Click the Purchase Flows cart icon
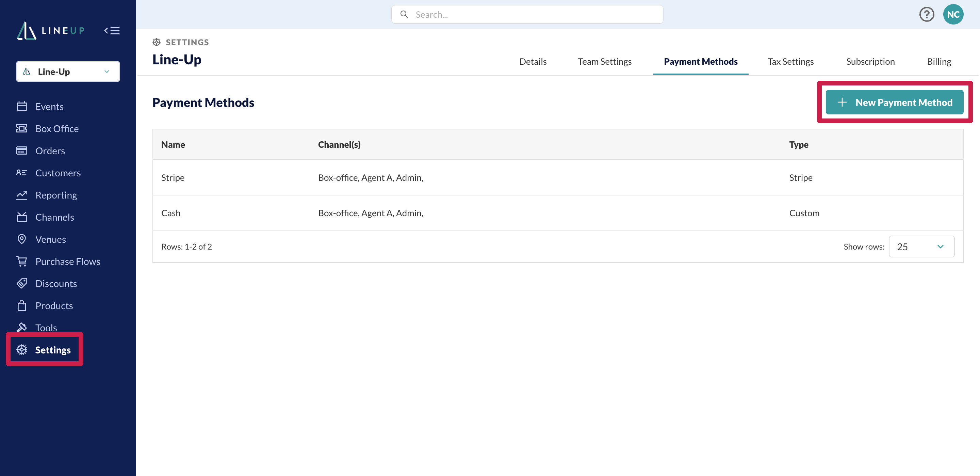980x476 pixels. 22,261
